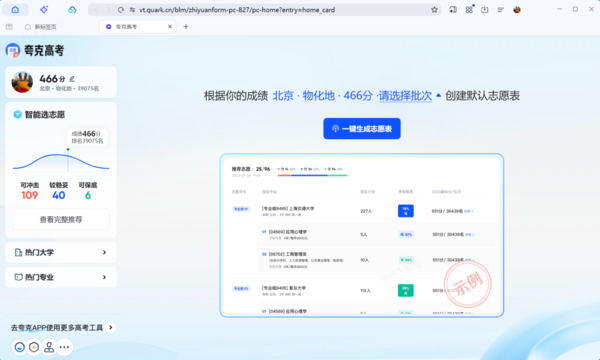Click the score marker on distribution curve
Image resolution: width=600 pixels, height=360 pixels.
point(68,149)
